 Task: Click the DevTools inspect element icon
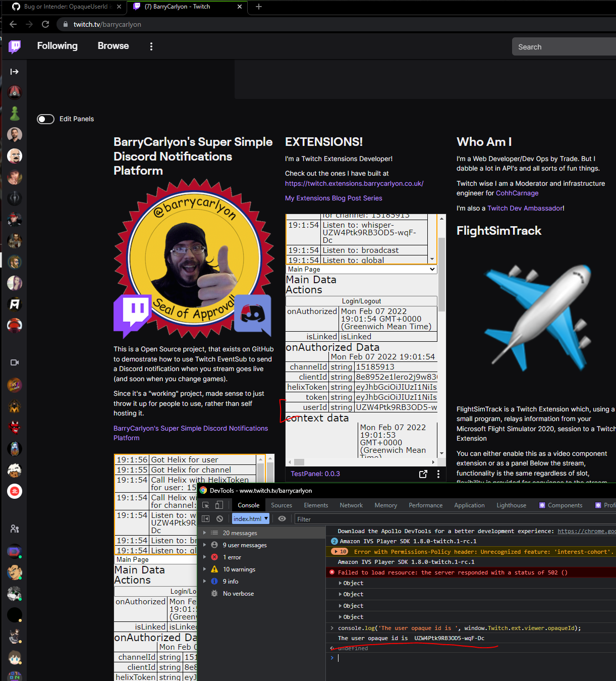click(206, 505)
